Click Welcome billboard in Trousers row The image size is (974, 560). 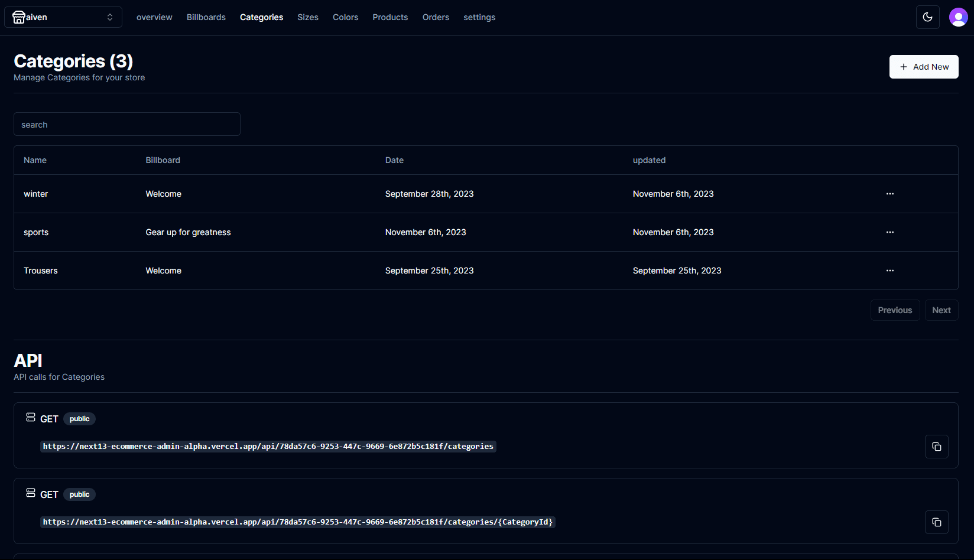point(164,271)
